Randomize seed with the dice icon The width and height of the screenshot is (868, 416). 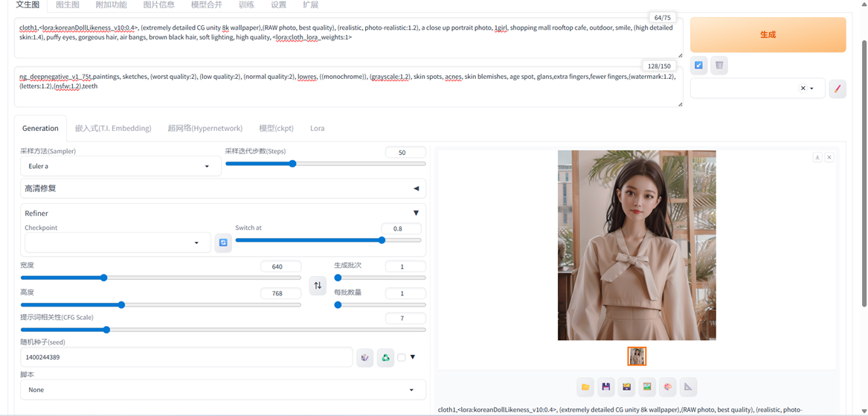pyautogui.click(x=364, y=358)
